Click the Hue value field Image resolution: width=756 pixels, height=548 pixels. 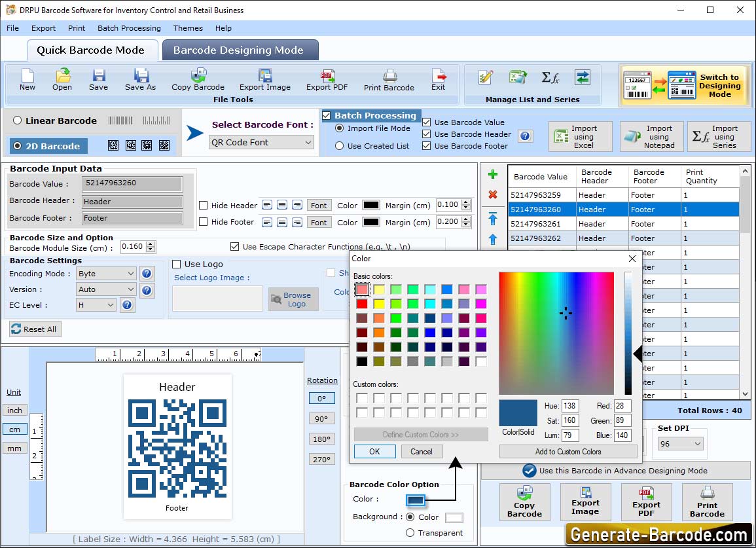coord(570,406)
